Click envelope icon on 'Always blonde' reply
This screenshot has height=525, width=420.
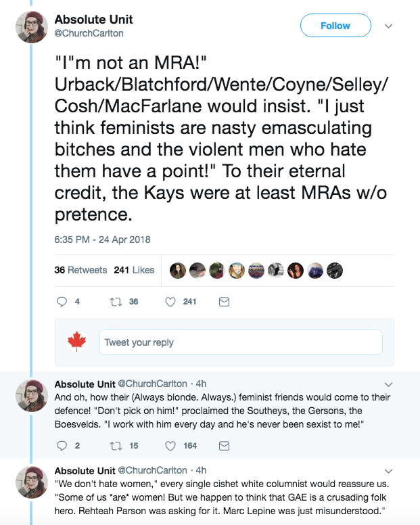tap(225, 445)
